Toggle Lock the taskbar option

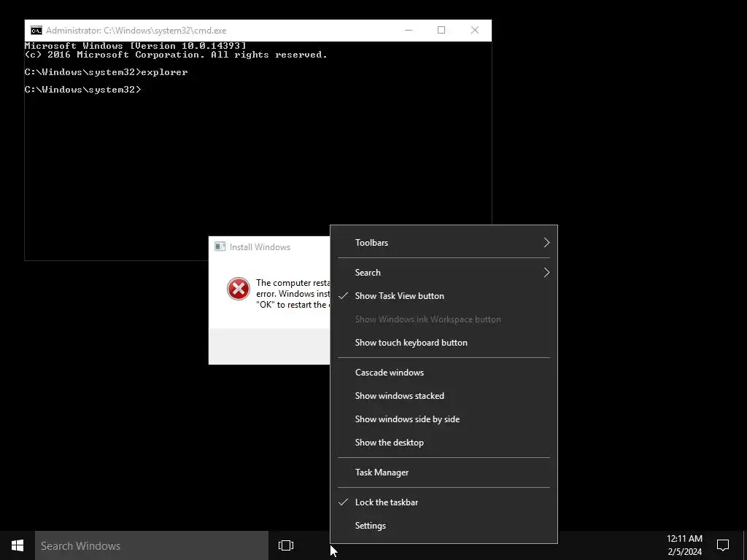[x=444, y=502]
